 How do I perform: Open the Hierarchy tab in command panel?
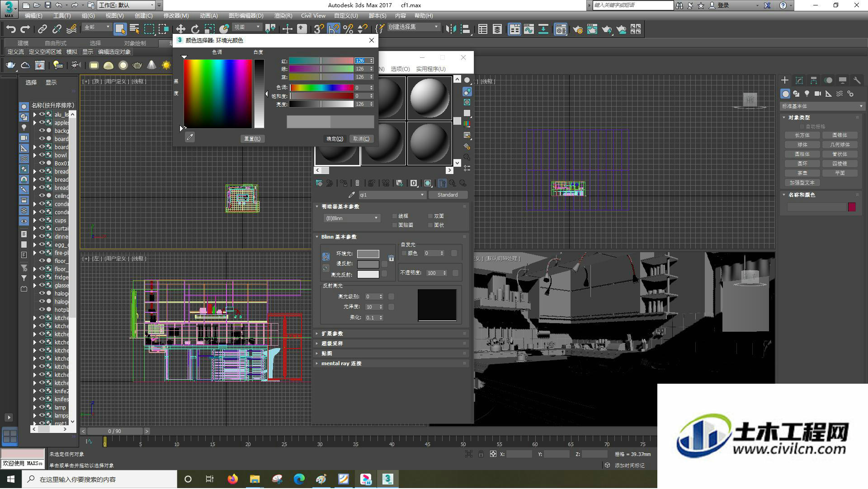[814, 80]
